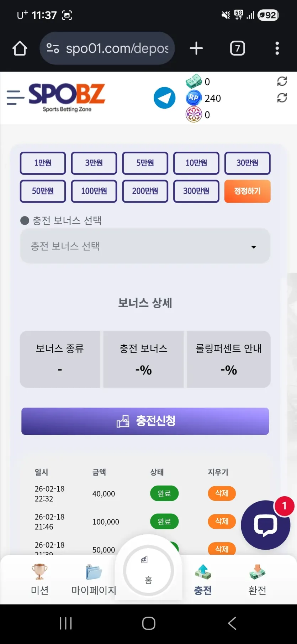Choose the 100만원 deposit amount

[x=94, y=191]
